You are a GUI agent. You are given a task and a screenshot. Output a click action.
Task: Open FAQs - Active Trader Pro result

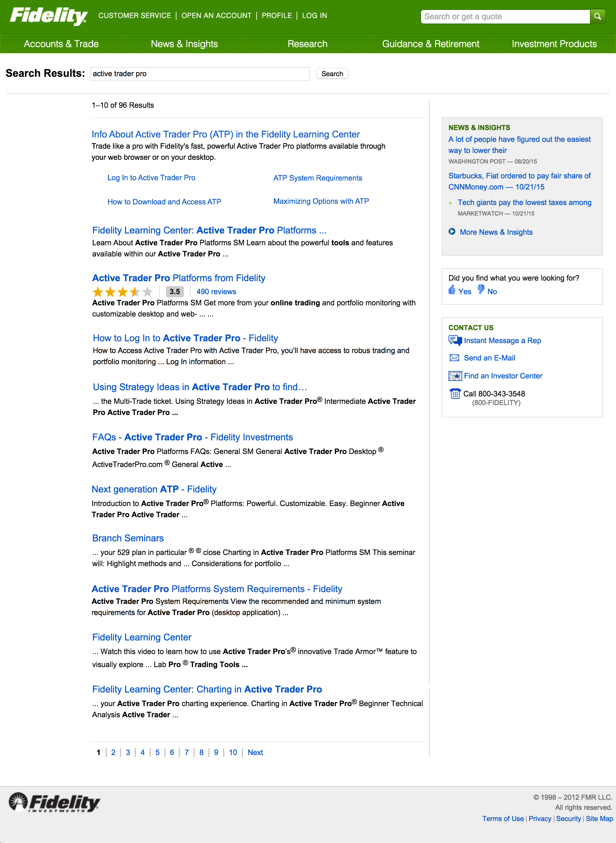point(193,437)
